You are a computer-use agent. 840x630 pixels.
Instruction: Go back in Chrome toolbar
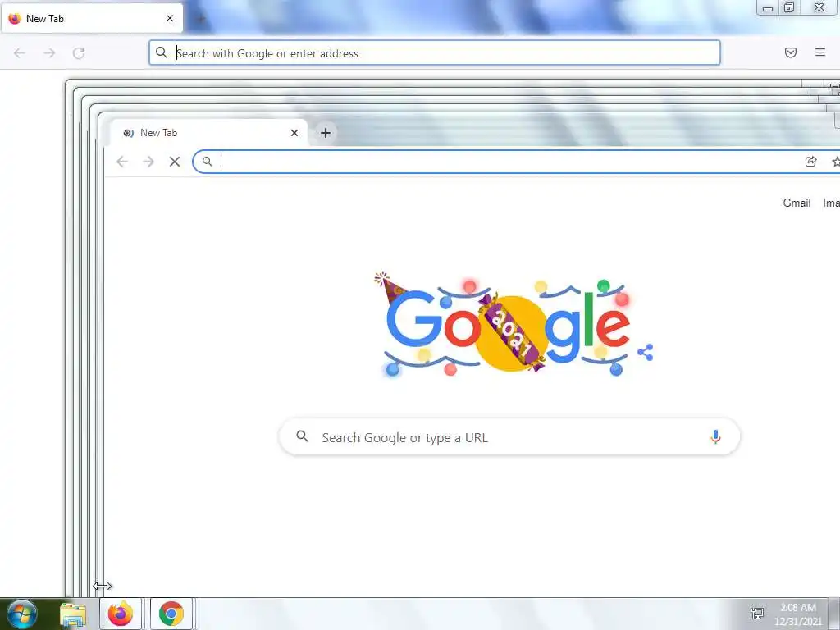point(122,162)
